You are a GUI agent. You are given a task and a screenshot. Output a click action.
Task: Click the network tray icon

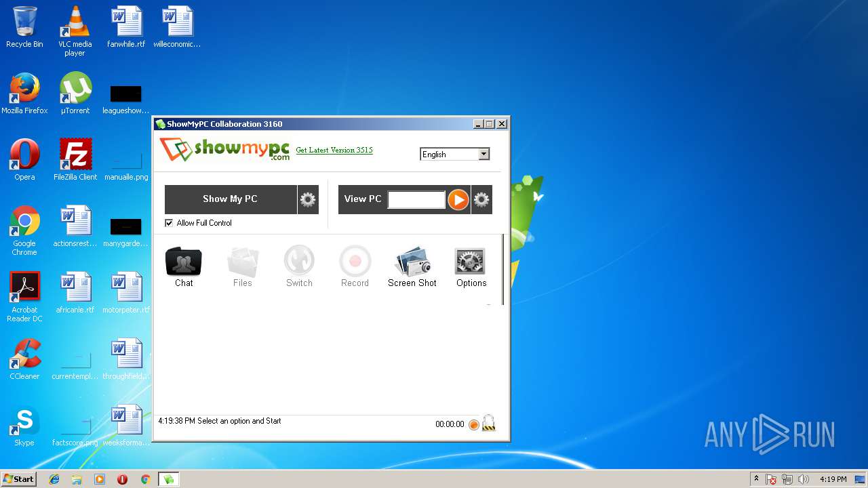coord(787,479)
